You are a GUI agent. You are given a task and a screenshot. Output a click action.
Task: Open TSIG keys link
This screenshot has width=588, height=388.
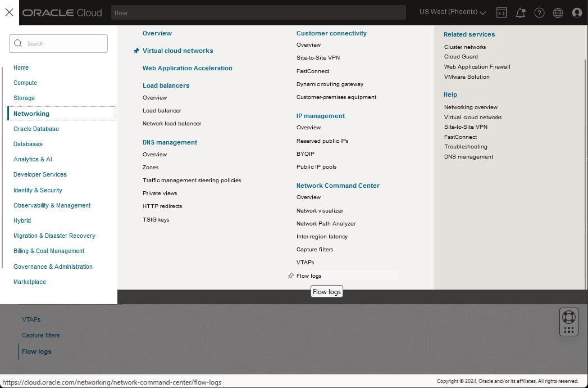point(156,219)
